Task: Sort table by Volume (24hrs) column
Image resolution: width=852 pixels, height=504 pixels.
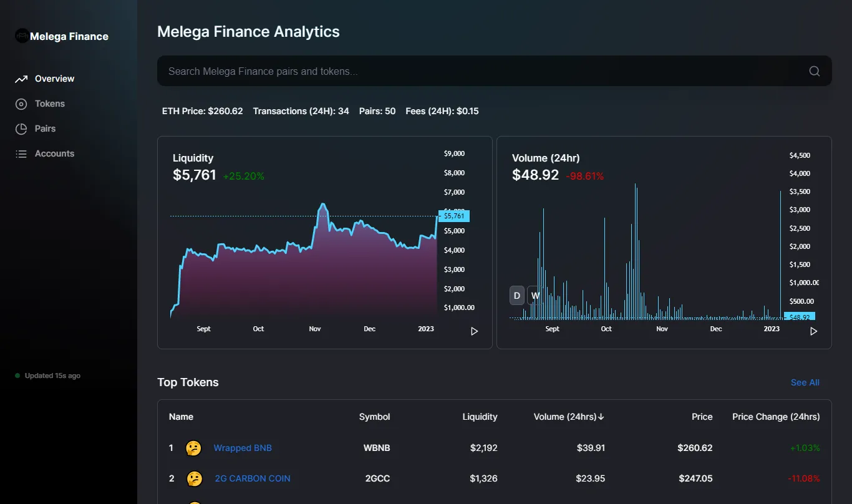Action: [x=569, y=417]
